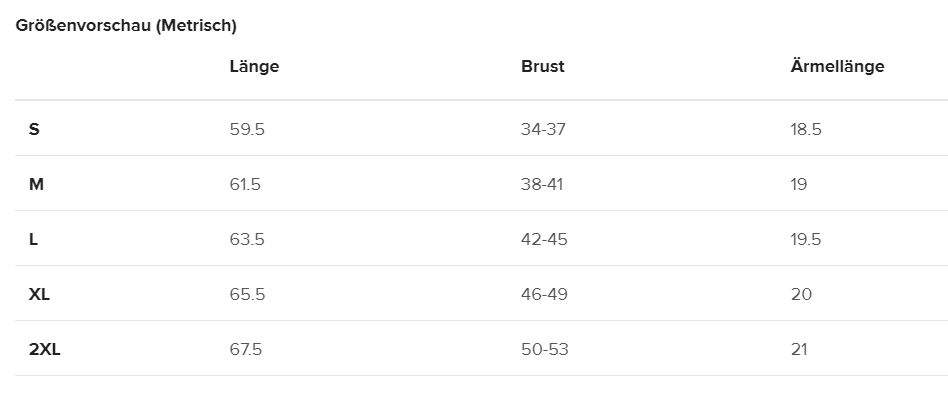Click the 38-41 chest range cell
This screenshot has width=948, height=411.
[x=543, y=184]
